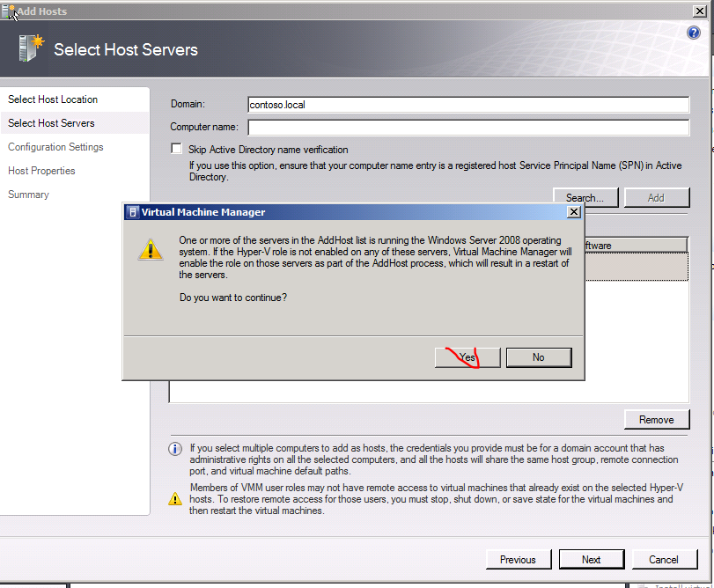Go back with the Previous button
Image resolution: width=714 pixels, height=588 pixels.
pos(519,559)
